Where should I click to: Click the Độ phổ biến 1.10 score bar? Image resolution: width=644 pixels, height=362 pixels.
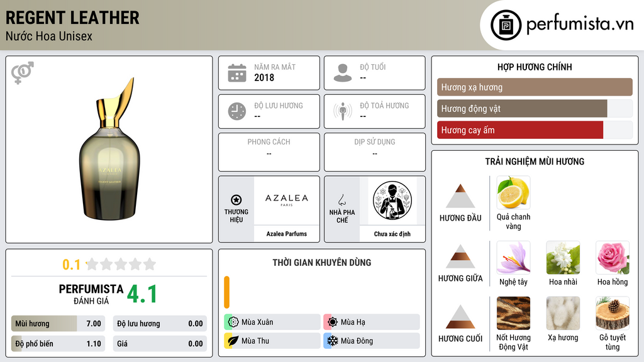click(58, 344)
